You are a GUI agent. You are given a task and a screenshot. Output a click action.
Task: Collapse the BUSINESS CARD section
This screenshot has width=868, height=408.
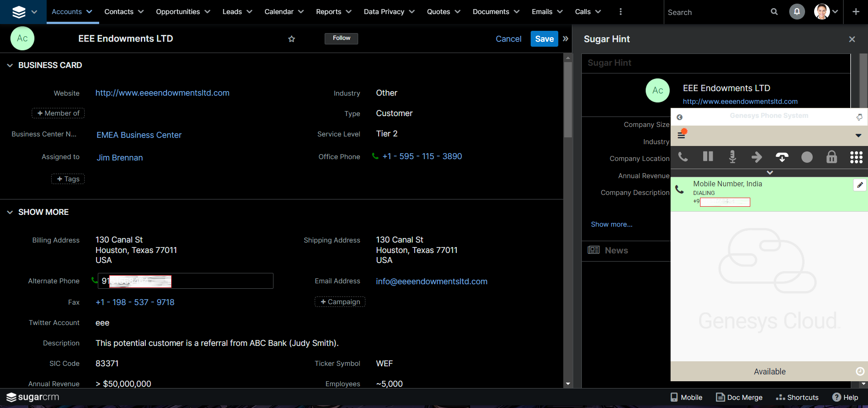pos(10,65)
